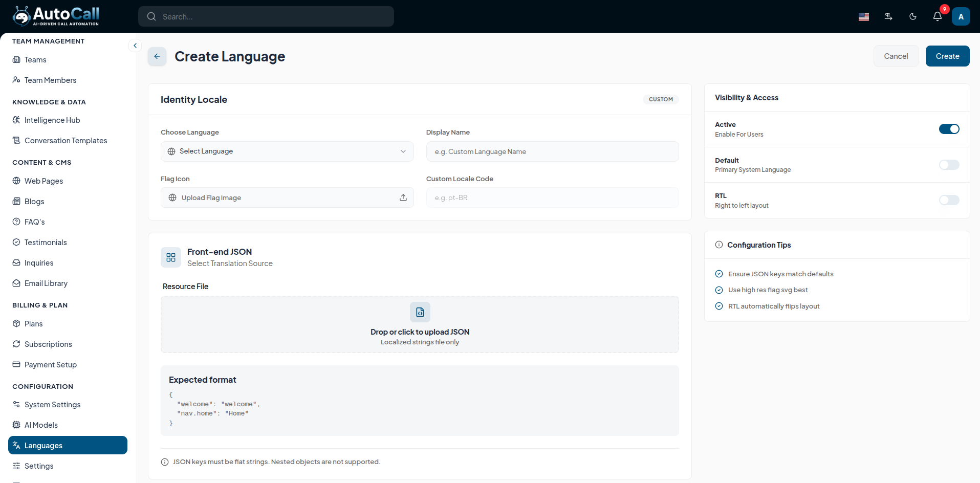The height and width of the screenshot is (483, 980).
Task: Click the Expected format heading
Action: click(x=202, y=380)
